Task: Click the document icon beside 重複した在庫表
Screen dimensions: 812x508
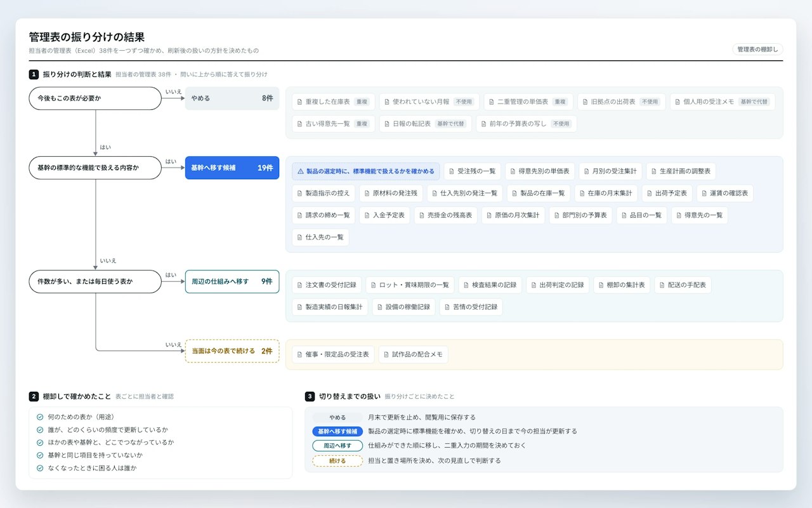Action: (300, 102)
